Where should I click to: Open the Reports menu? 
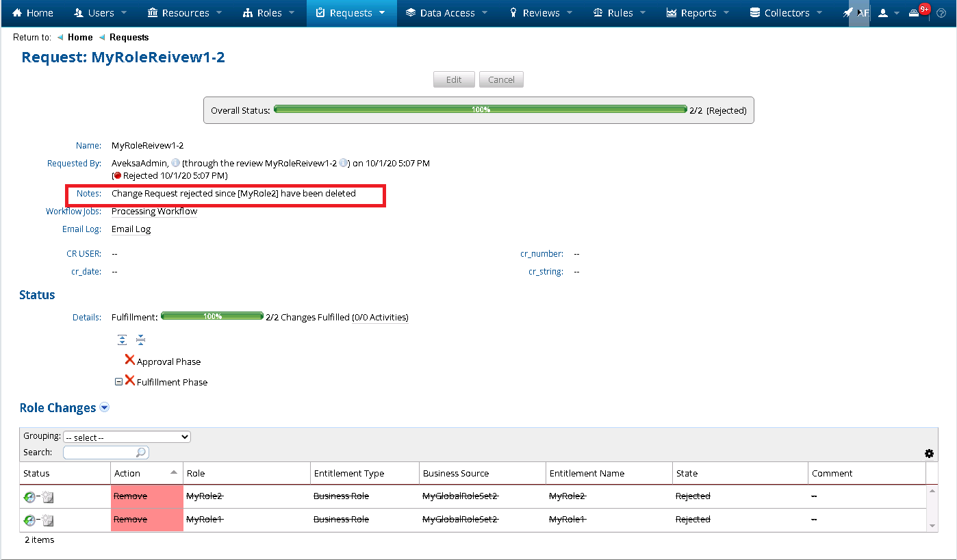tap(698, 13)
